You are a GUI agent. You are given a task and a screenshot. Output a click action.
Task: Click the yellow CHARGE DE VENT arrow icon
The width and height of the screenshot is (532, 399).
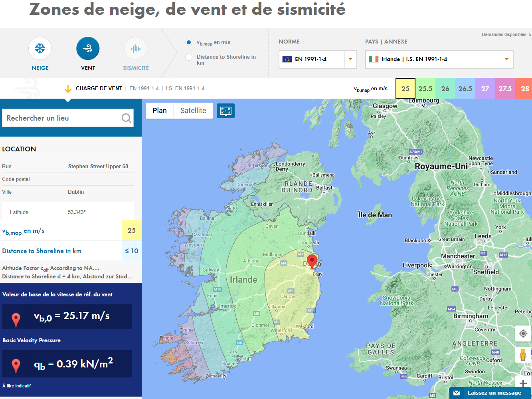67,88
